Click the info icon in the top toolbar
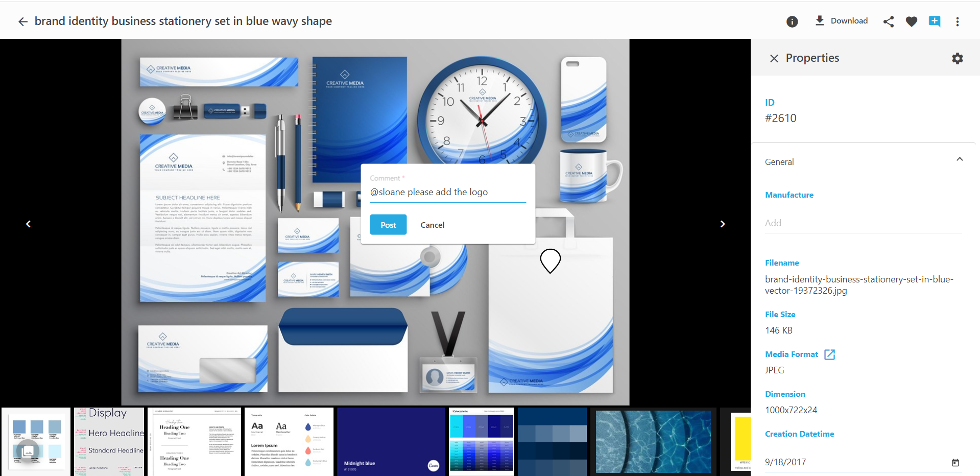 (792, 21)
